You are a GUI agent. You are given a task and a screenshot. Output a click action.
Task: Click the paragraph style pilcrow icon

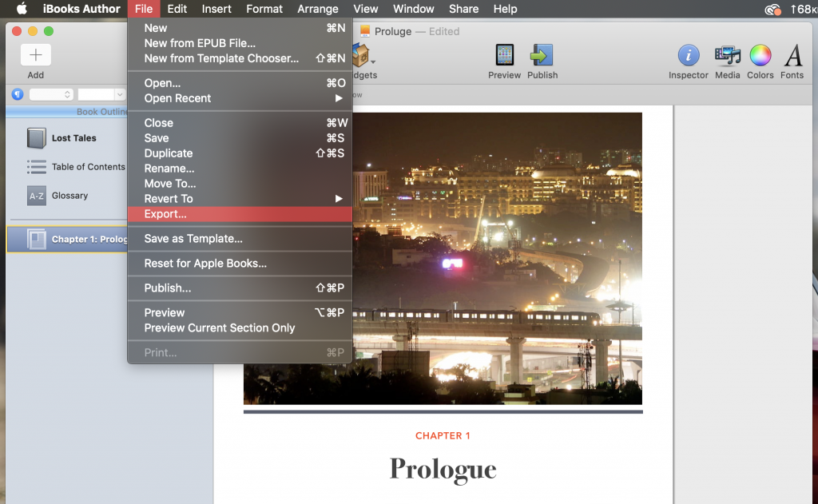tap(18, 94)
